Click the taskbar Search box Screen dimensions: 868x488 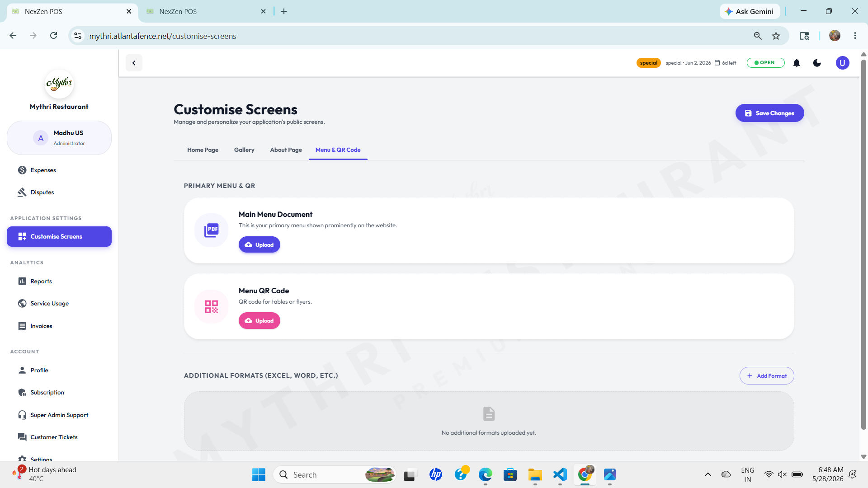335,474
